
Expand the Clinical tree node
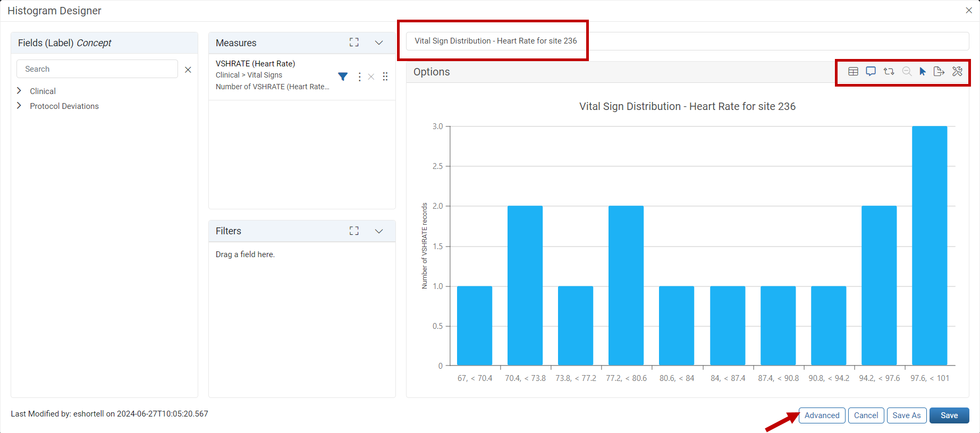click(x=19, y=91)
